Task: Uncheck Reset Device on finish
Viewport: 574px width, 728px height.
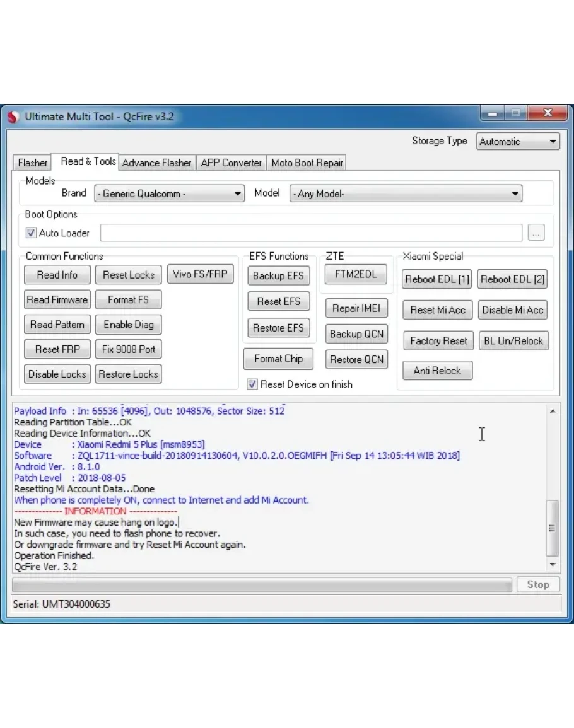Action: pyautogui.click(x=252, y=384)
